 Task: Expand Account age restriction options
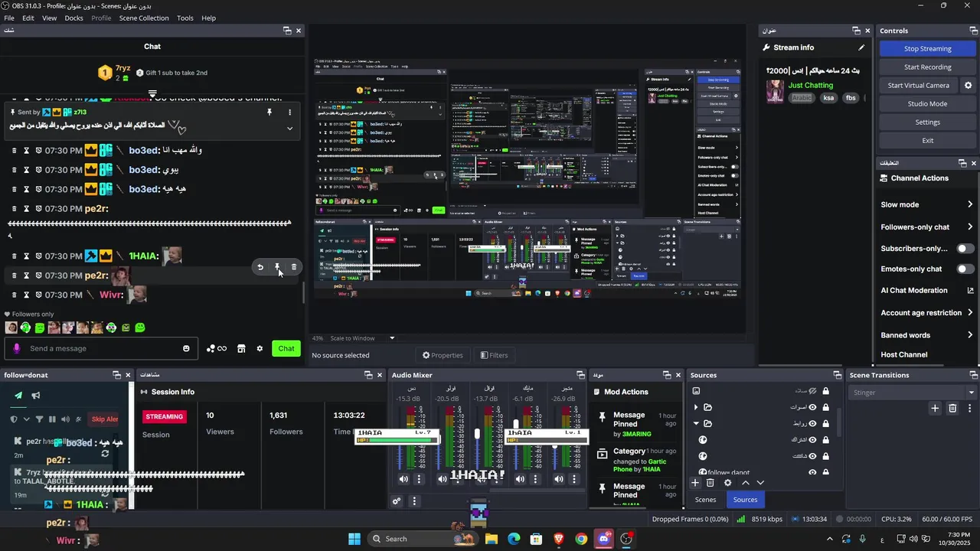970,313
